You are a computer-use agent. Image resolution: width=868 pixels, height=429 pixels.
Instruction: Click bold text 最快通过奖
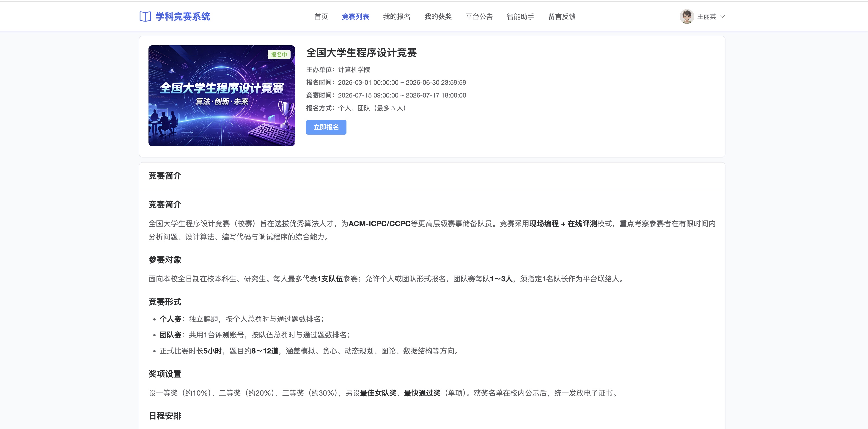422,393
